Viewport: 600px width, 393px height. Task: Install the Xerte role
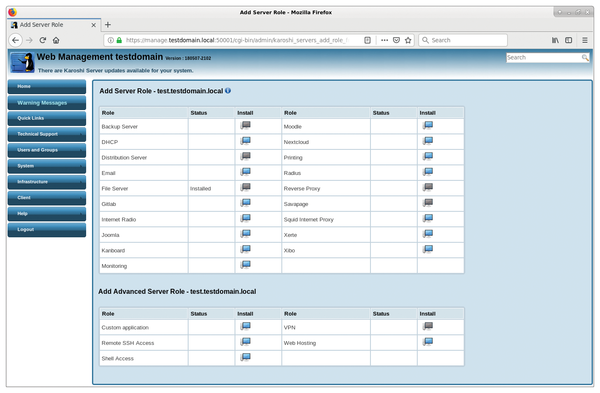point(428,234)
